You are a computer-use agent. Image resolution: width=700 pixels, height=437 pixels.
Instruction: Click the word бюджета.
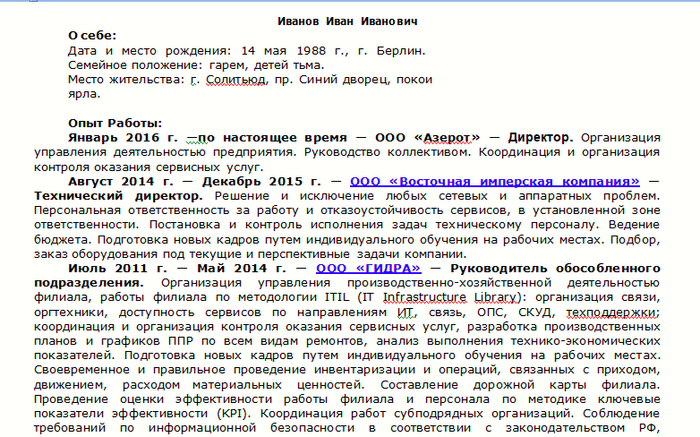[x=62, y=240]
